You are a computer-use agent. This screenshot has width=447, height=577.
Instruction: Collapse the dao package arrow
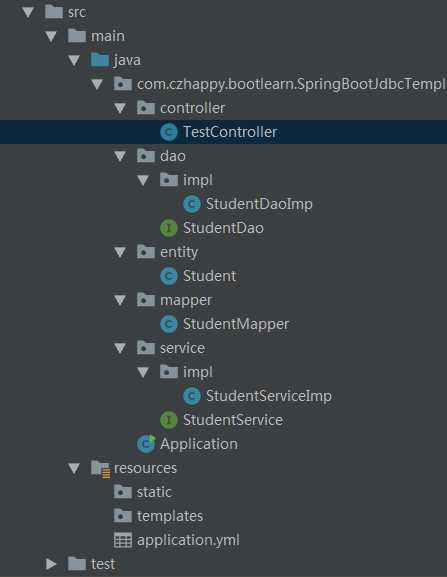point(120,156)
